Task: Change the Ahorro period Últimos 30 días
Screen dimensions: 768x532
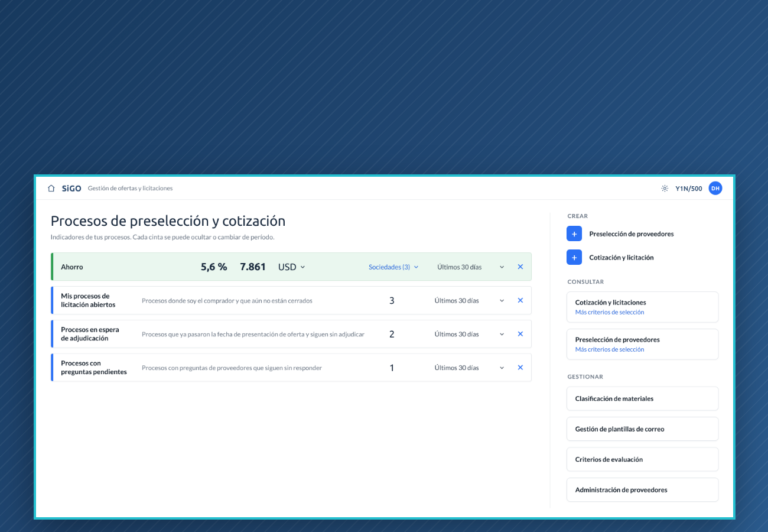Action: (471, 267)
